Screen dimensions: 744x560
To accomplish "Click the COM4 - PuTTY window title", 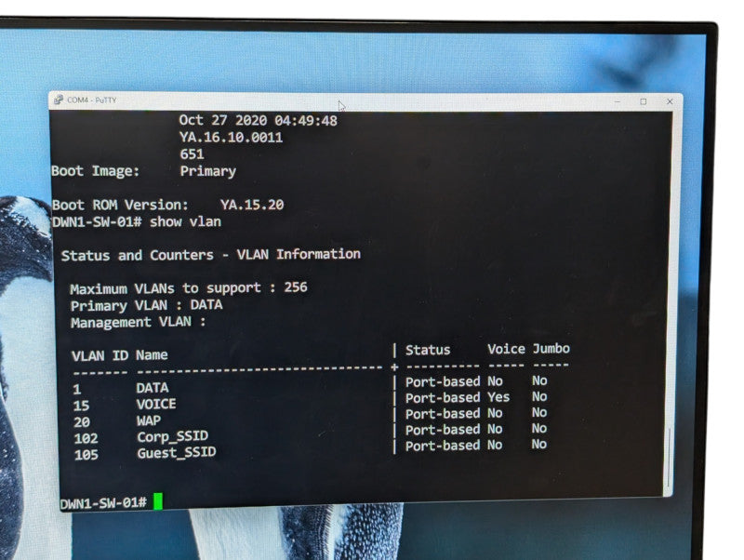I will 91,100.
